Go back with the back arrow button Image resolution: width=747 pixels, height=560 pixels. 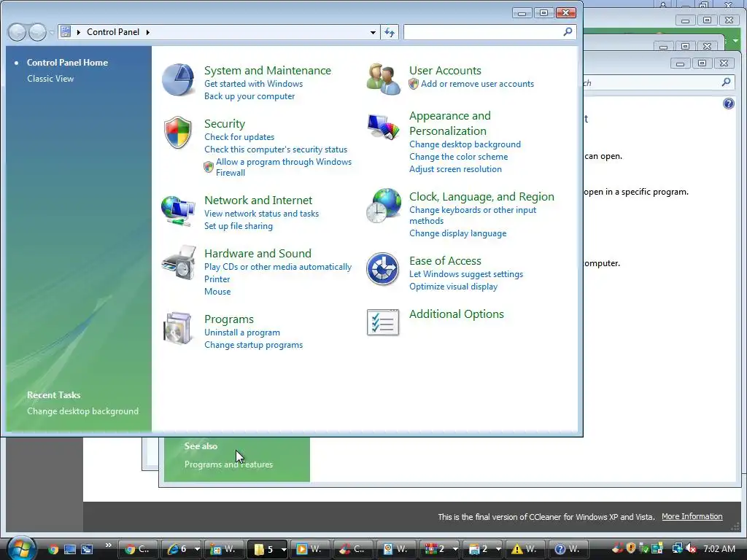18,32
